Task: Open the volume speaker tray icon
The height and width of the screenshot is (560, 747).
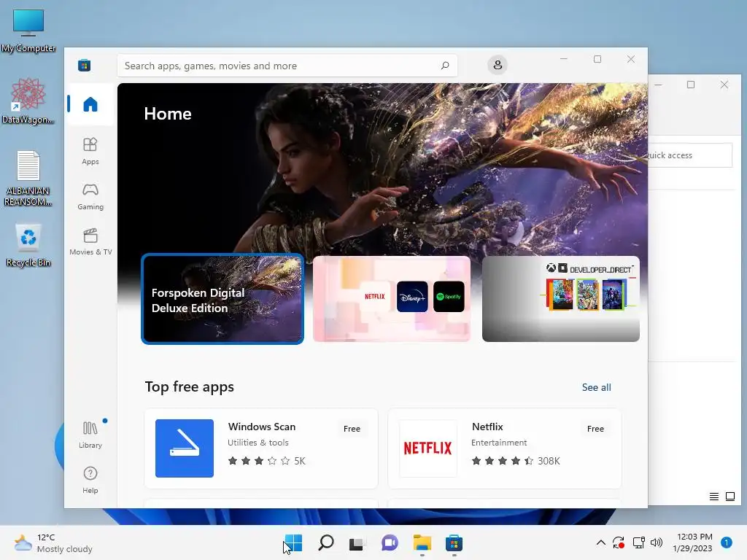Action: pos(657,542)
